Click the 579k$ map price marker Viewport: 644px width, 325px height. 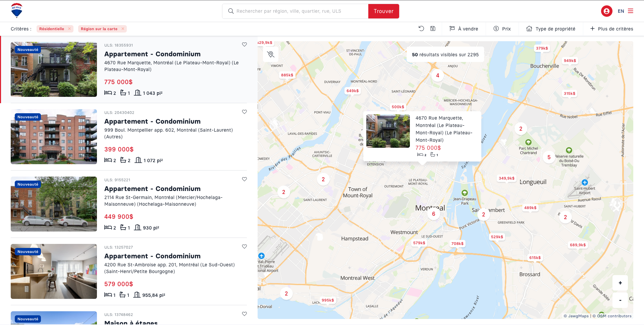pos(419,243)
